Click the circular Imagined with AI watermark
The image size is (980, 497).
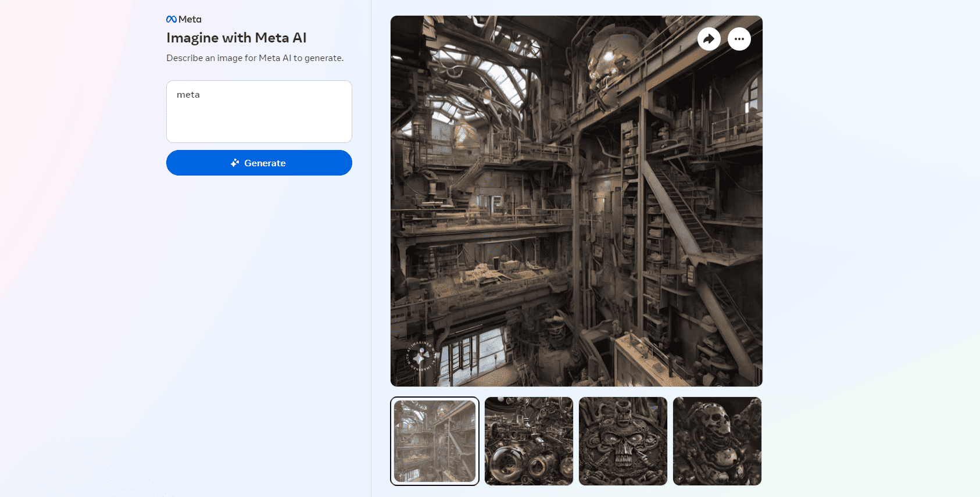420,356
